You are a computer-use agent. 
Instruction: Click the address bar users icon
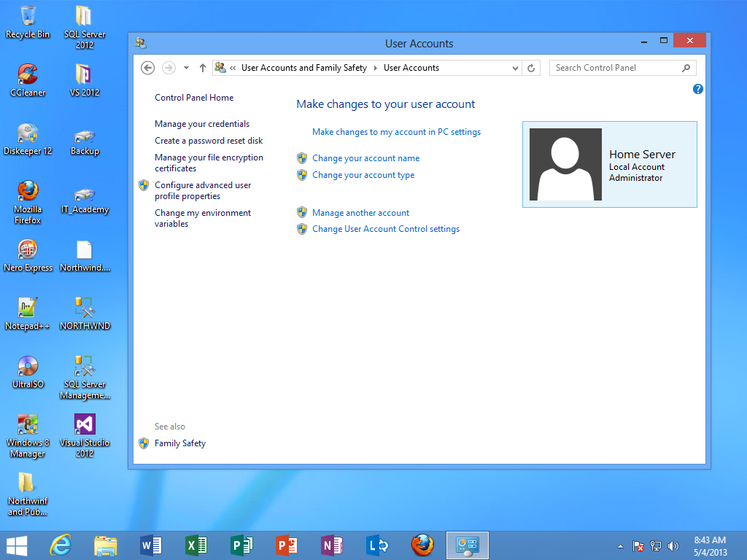coord(220,68)
